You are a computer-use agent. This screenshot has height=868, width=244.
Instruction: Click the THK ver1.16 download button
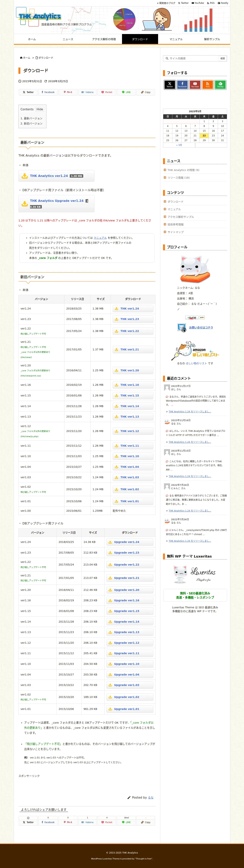coord(133,385)
